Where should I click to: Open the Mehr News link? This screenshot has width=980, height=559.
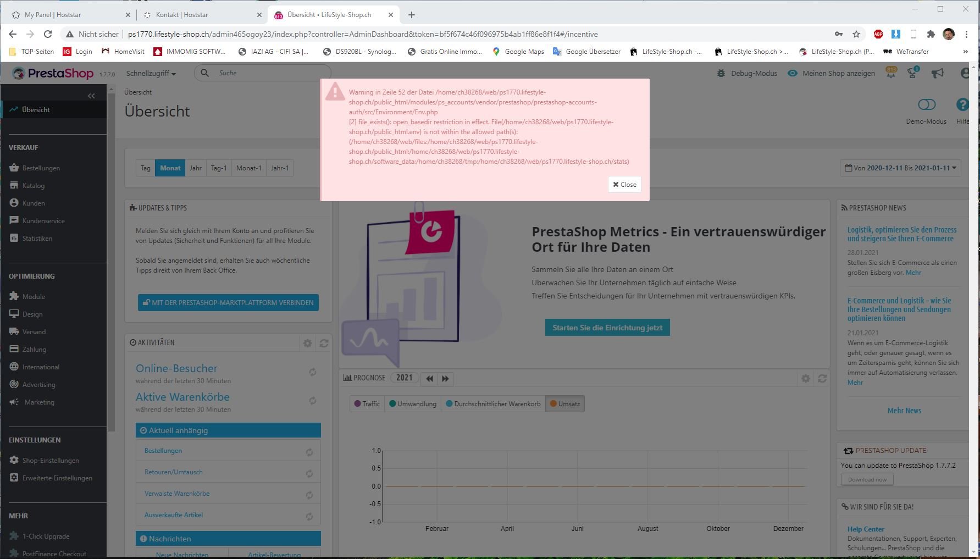click(904, 411)
